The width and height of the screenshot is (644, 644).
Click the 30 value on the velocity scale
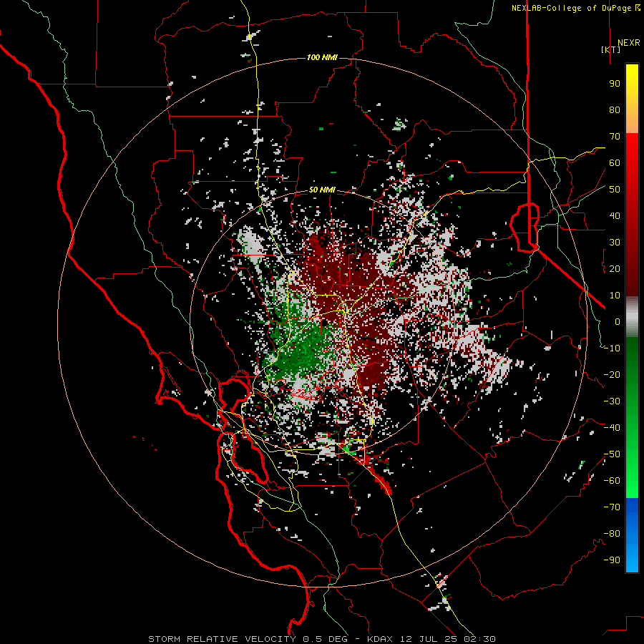[x=615, y=243]
